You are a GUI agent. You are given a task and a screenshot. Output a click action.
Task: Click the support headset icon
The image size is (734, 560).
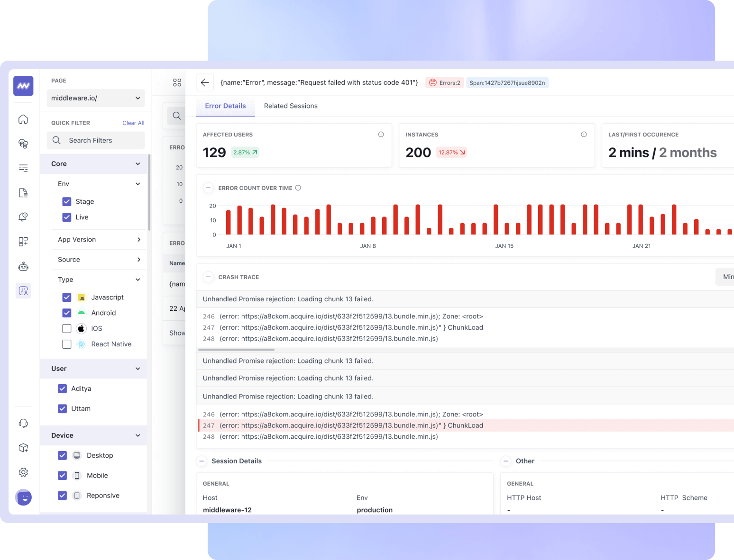[23, 423]
